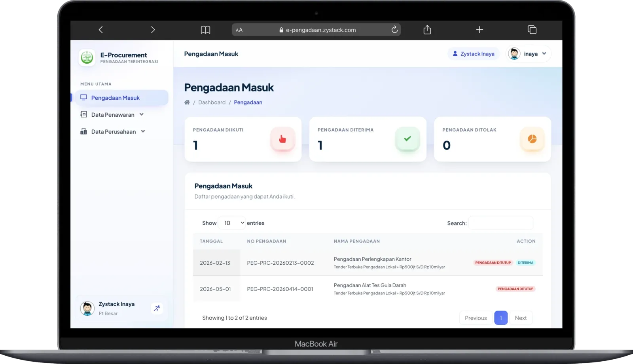Screen dimensions: 633x364
Task: Go forward with the browser forward arrow
Action: click(153, 30)
